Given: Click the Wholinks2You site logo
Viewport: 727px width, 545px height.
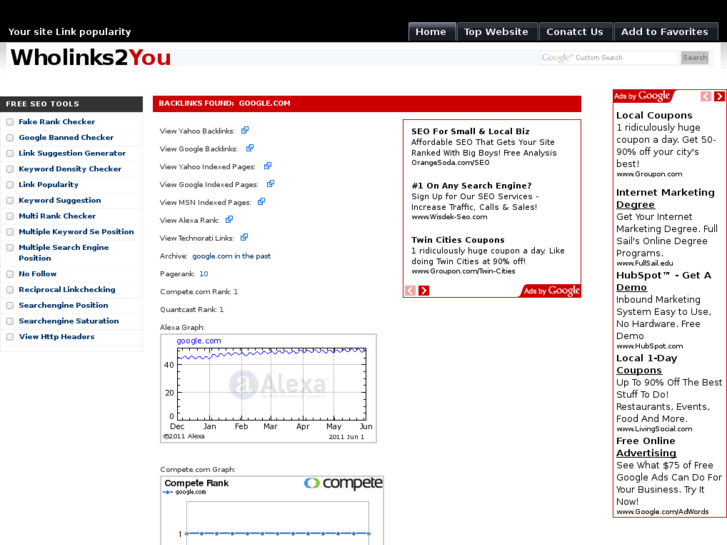Looking at the screenshot, I should [x=90, y=58].
